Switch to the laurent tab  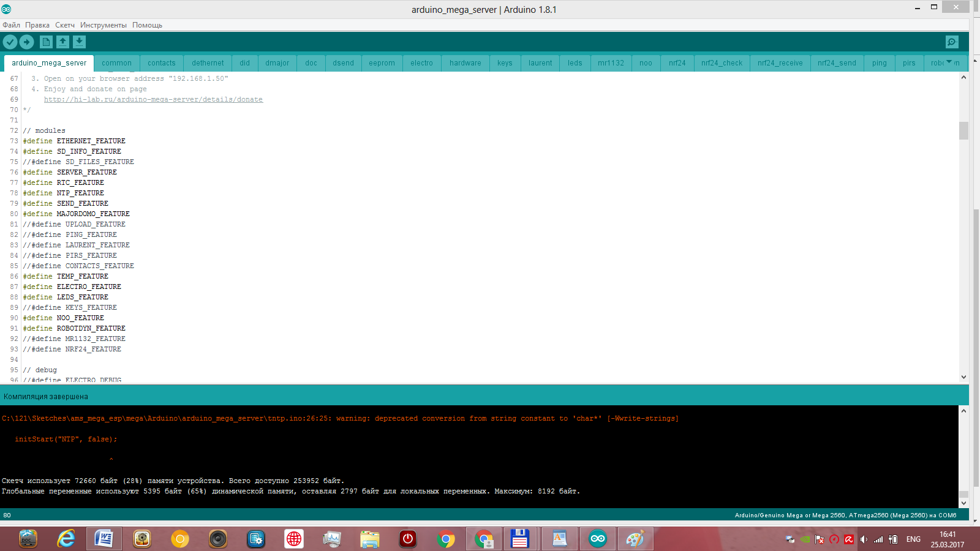click(540, 63)
